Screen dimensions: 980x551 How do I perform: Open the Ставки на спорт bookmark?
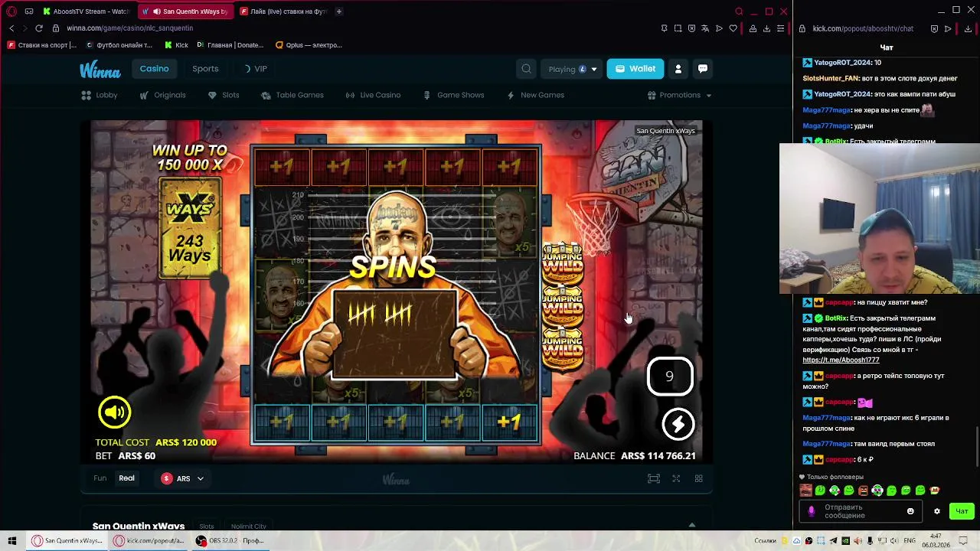point(42,45)
